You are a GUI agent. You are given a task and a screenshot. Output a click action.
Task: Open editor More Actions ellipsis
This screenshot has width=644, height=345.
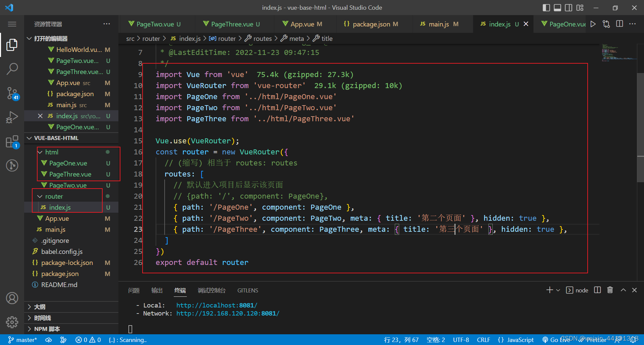click(632, 24)
